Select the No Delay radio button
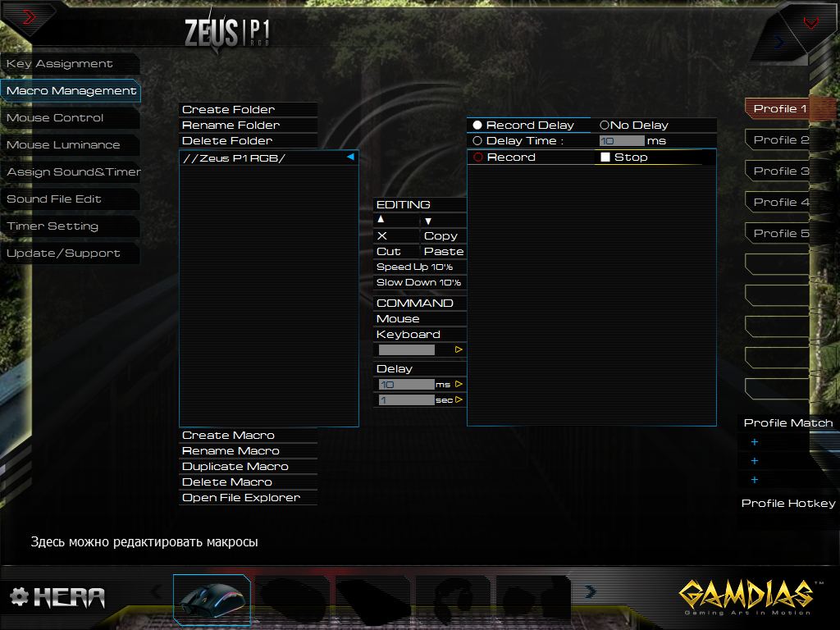The height and width of the screenshot is (630, 840). (x=605, y=126)
